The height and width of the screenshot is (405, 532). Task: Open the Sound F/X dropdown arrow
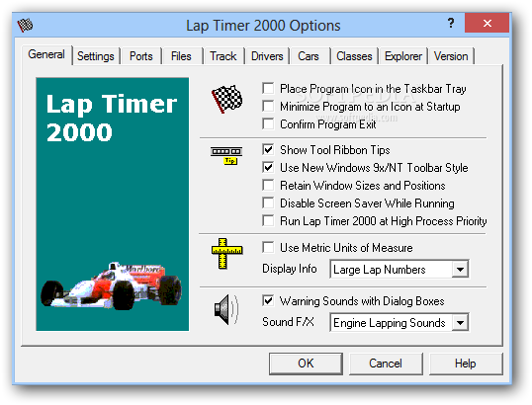click(x=460, y=323)
